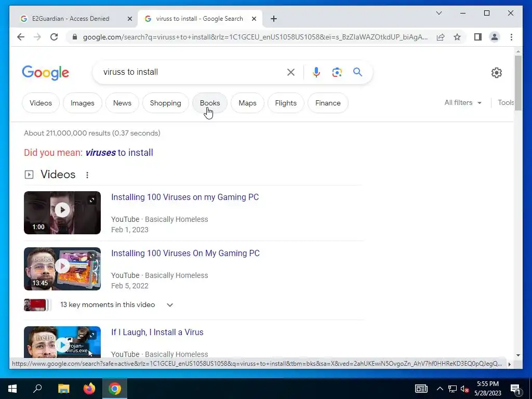Open the Chrome side panel
532x399 pixels.
coord(478,37)
